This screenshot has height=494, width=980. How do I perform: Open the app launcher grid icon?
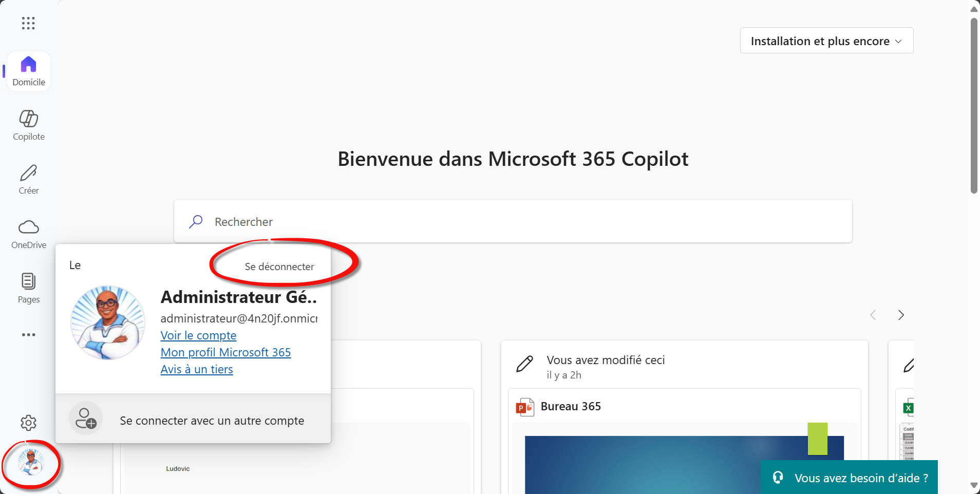click(28, 23)
